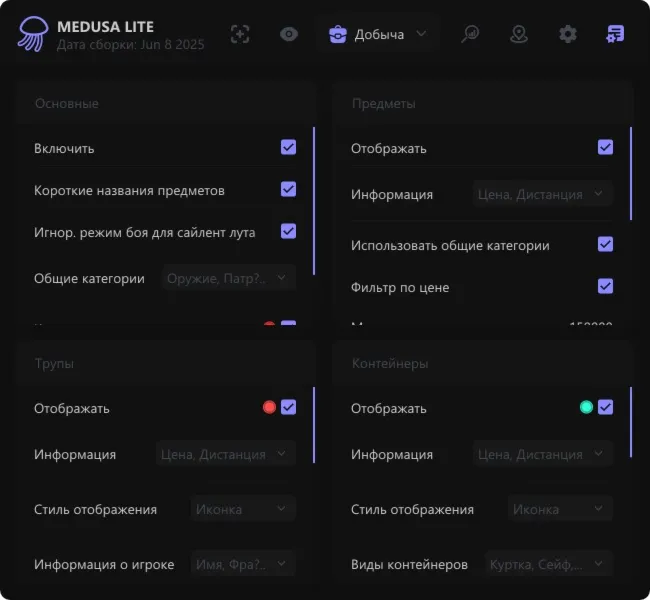
Task: Click the briefcase loot icon
Action: point(338,34)
